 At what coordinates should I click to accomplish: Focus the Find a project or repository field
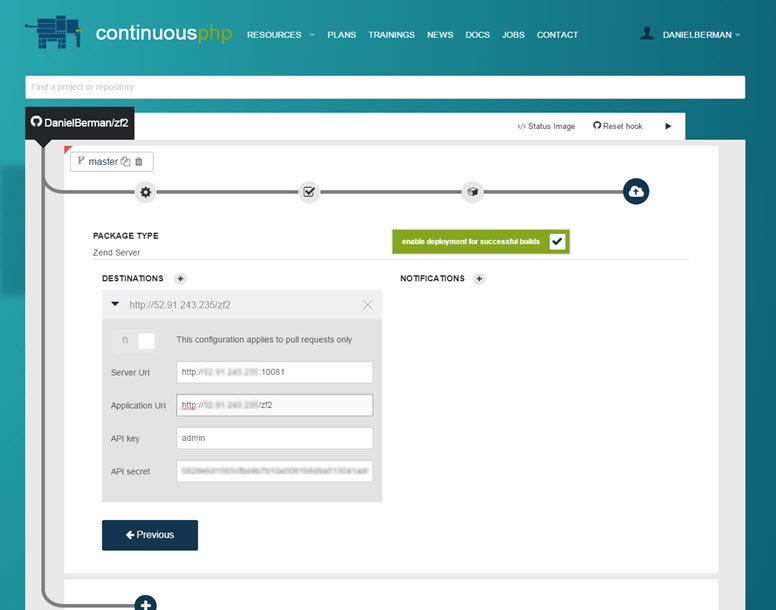coord(385,87)
